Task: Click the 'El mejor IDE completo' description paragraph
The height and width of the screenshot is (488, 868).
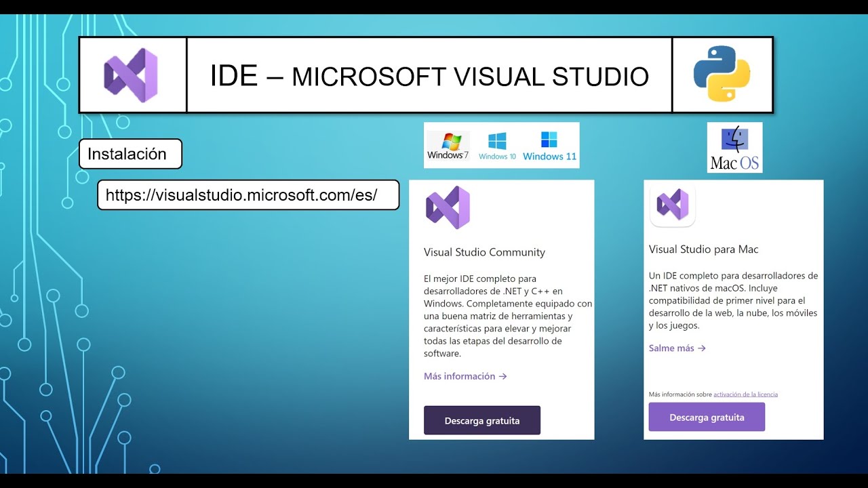Action: pyautogui.click(x=508, y=316)
